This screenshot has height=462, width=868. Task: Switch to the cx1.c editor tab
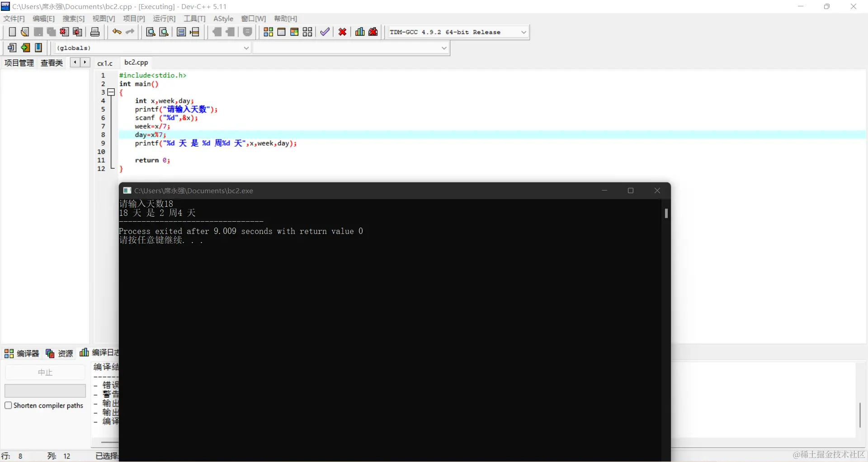pyautogui.click(x=105, y=63)
